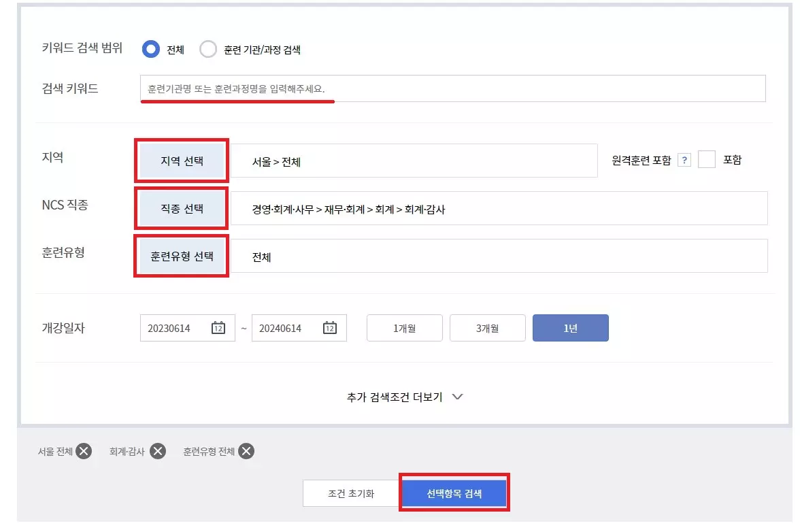Click the 선택항목 검색 search button
Viewport: 800px width, 532px height.
click(454, 491)
